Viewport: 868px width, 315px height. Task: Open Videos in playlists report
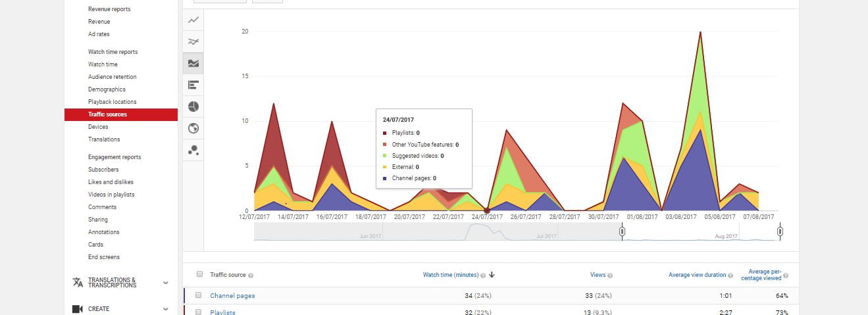click(111, 195)
